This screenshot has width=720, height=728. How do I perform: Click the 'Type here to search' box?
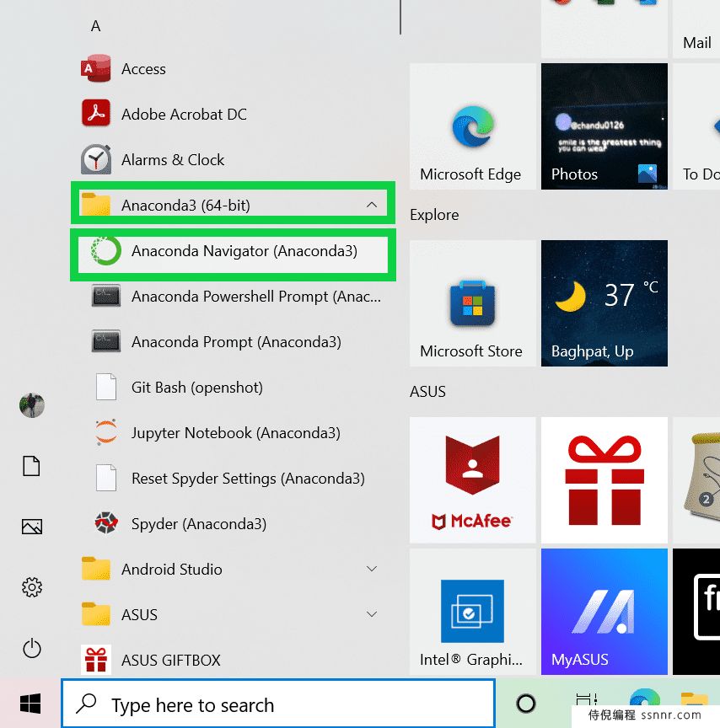(278, 704)
